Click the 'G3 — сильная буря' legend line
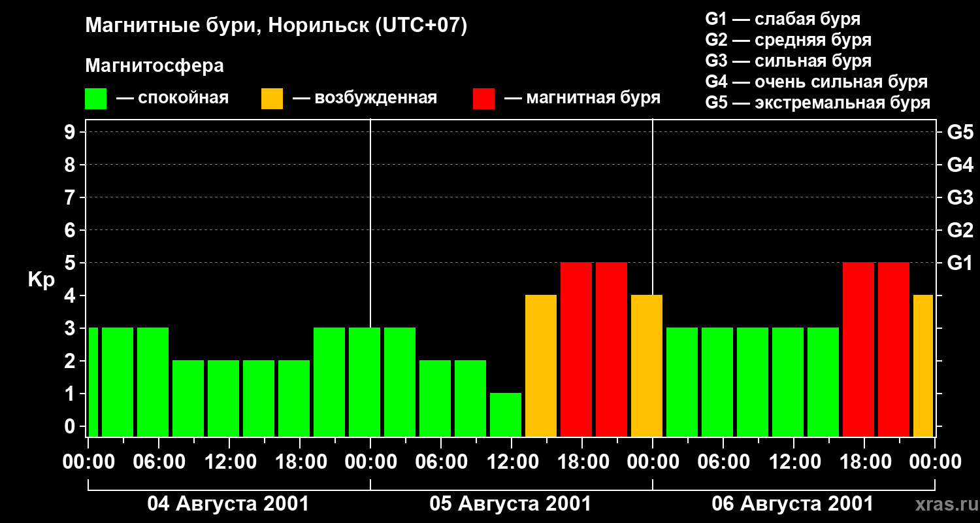The height and width of the screenshot is (523, 980). pos(789,61)
